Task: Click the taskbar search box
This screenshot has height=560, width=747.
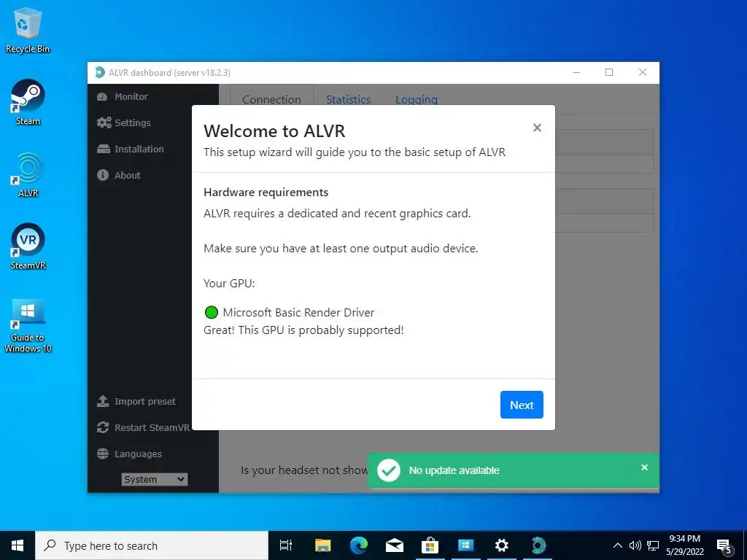Action: 152,545
